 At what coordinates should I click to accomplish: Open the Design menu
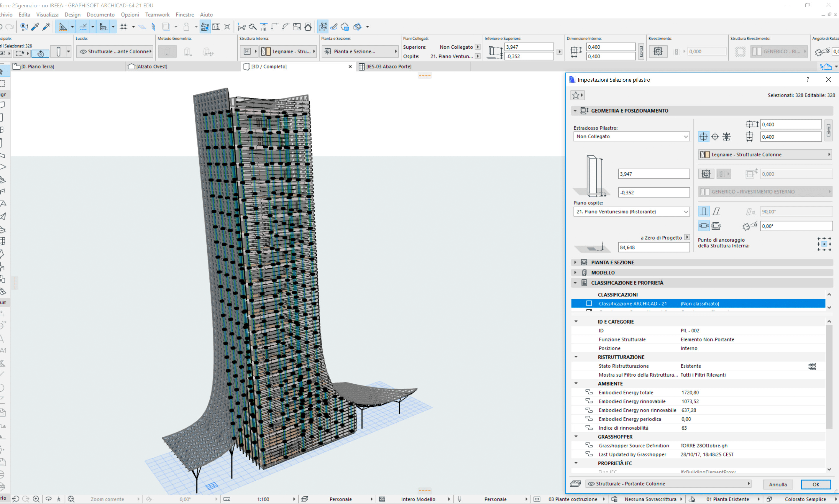73,15
